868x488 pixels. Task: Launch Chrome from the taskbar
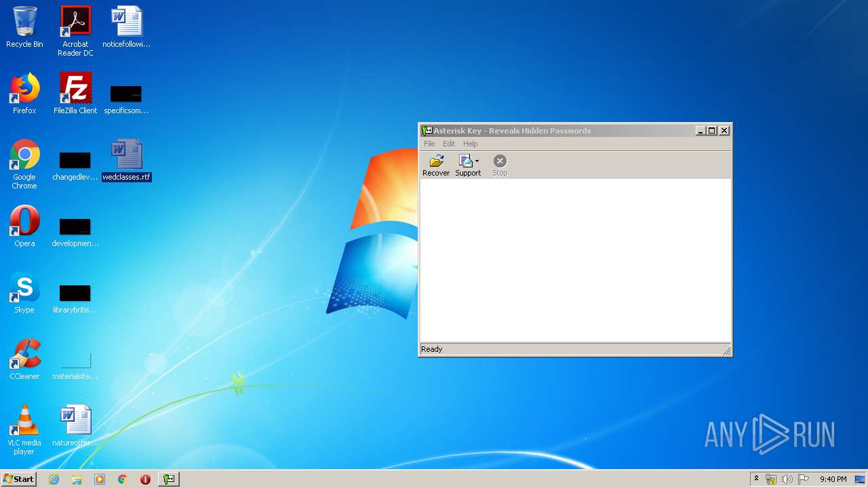123,479
